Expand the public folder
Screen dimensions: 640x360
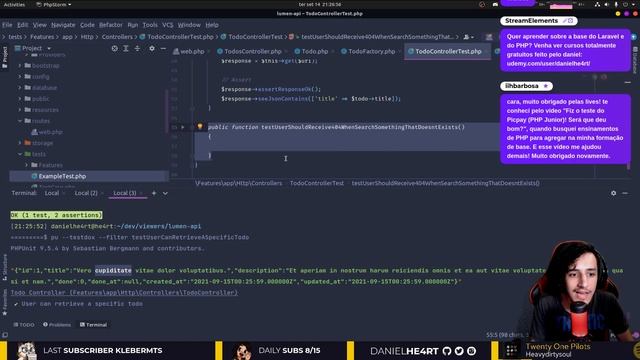[20, 98]
